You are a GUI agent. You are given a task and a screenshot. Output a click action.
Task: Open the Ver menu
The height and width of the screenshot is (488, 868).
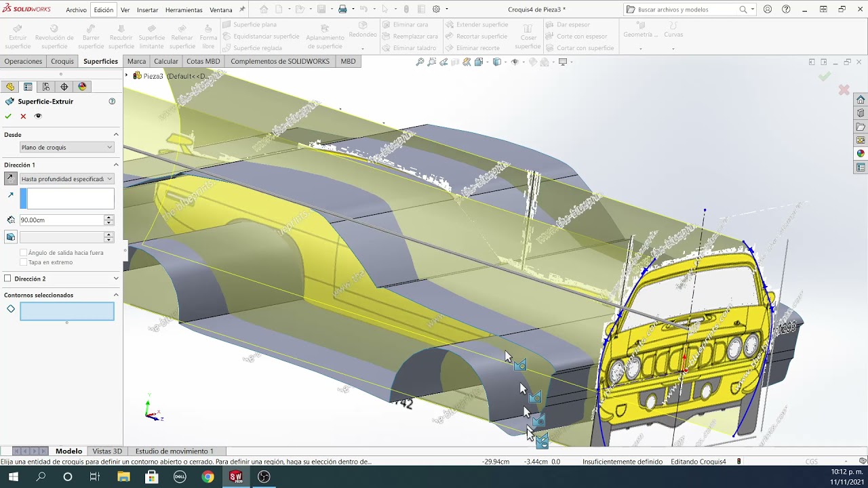pyautogui.click(x=125, y=10)
